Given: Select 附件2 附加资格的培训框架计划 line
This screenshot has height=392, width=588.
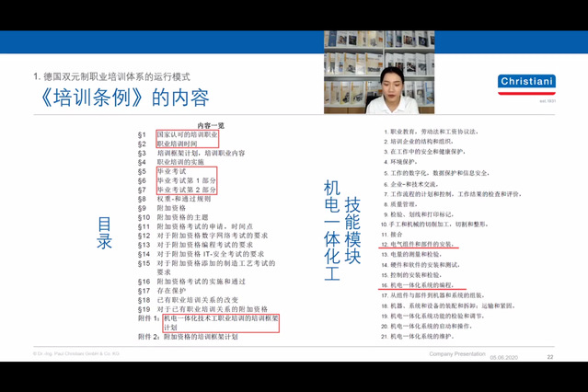Looking at the screenshot, I should point(188,337).
